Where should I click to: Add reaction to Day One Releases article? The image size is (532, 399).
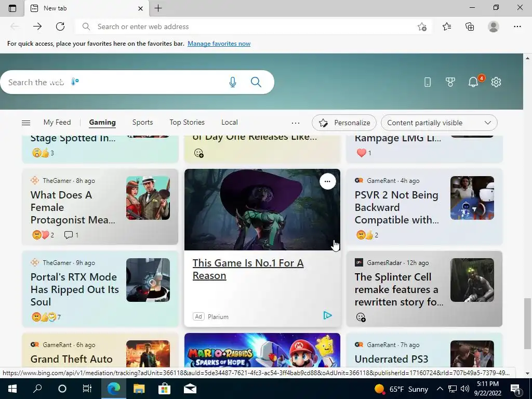(198, 153)
